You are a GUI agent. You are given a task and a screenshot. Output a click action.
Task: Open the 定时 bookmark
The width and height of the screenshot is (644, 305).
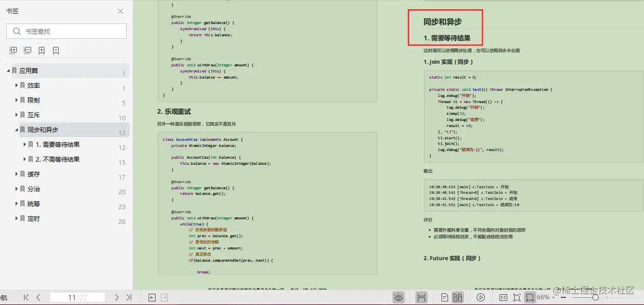click(x=34, y=219)
